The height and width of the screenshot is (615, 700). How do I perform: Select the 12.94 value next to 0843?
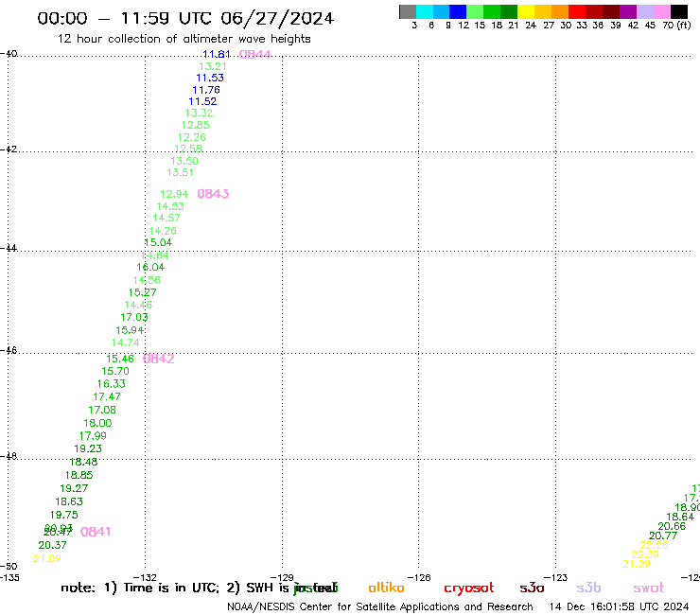(x=174, y=194)
